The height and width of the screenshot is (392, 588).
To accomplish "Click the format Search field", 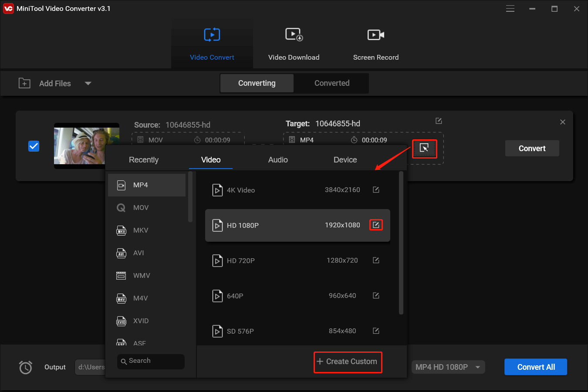I will coord(151,361).
